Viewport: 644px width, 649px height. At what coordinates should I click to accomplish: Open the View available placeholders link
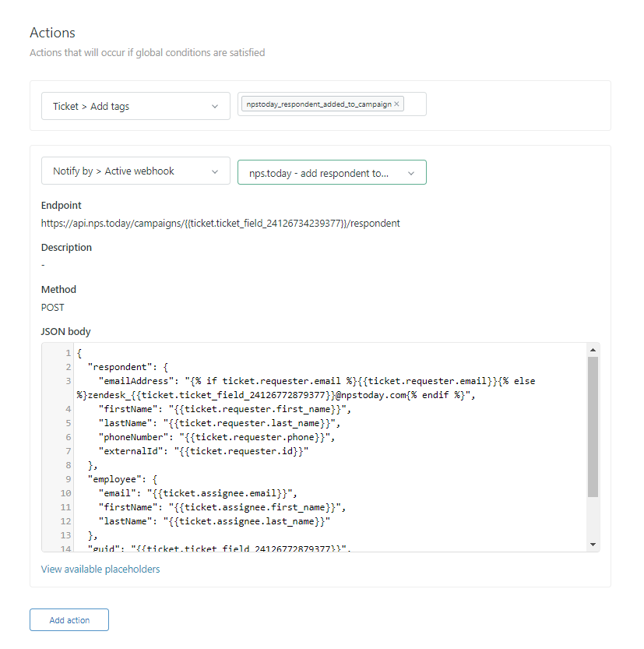point(100,570)
